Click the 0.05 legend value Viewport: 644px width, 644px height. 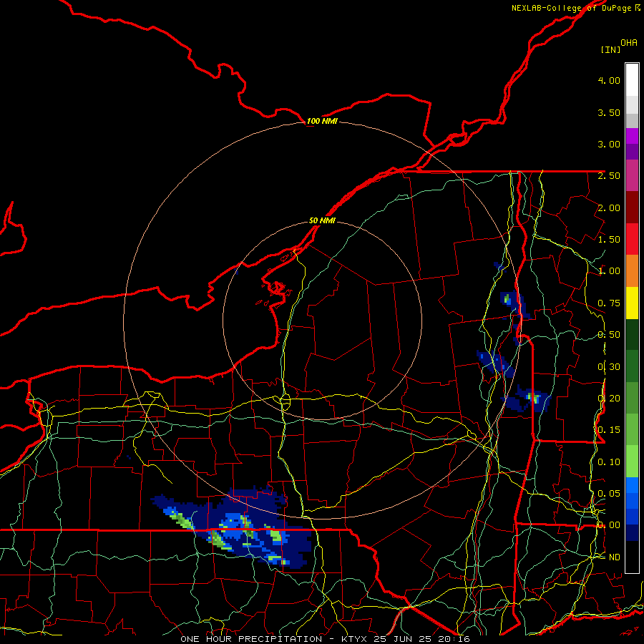point(609,493)
